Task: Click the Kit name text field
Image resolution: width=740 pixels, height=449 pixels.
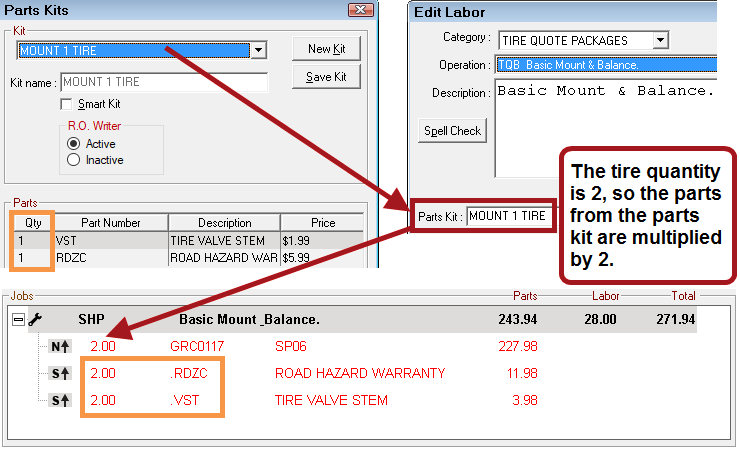Action: pos(164,82)
